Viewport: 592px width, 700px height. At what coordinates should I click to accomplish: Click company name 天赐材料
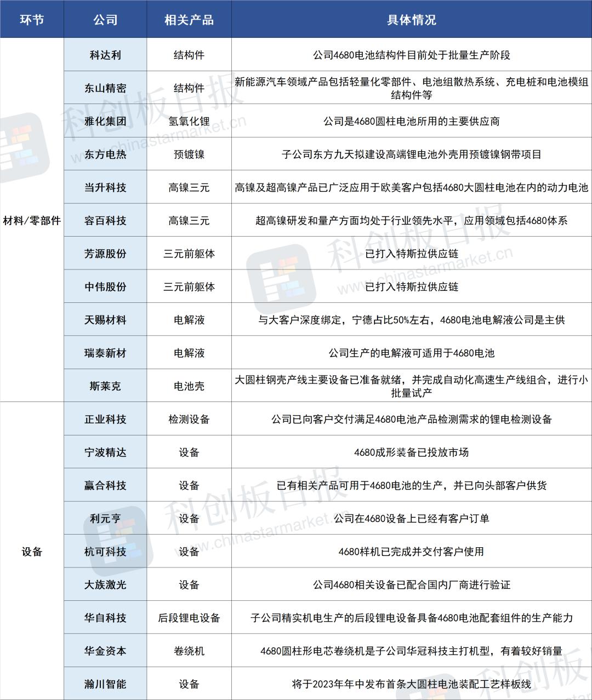[105, 320]
